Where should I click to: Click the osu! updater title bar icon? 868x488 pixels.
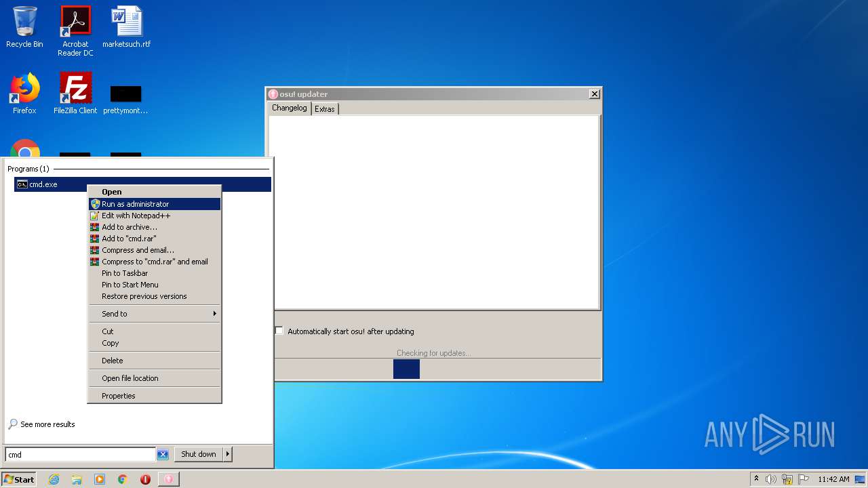[x=273, y=94]
